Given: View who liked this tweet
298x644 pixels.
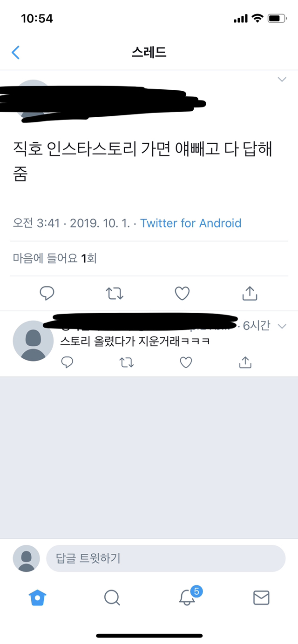Looking at the screenshot, I should click(55, 258).
